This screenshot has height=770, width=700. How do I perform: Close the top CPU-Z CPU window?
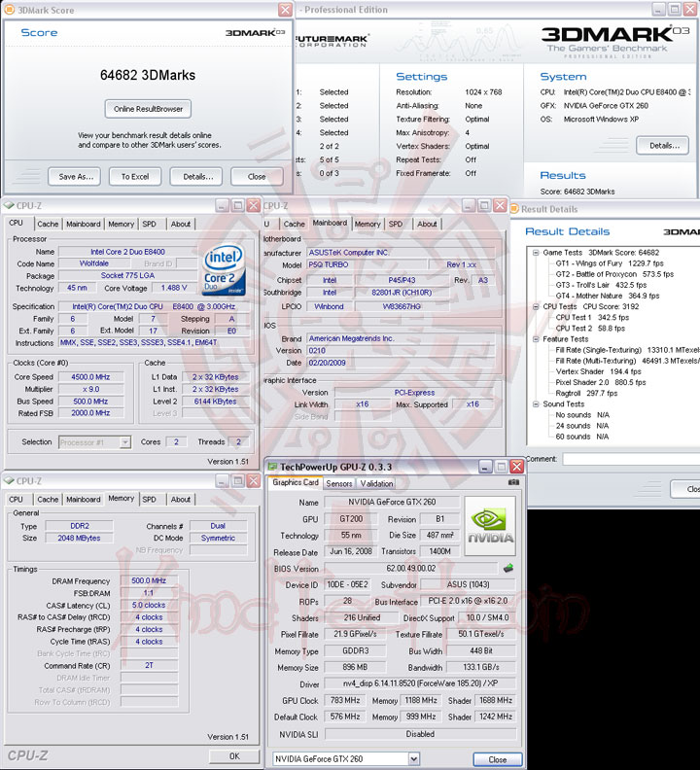[254, 205]
